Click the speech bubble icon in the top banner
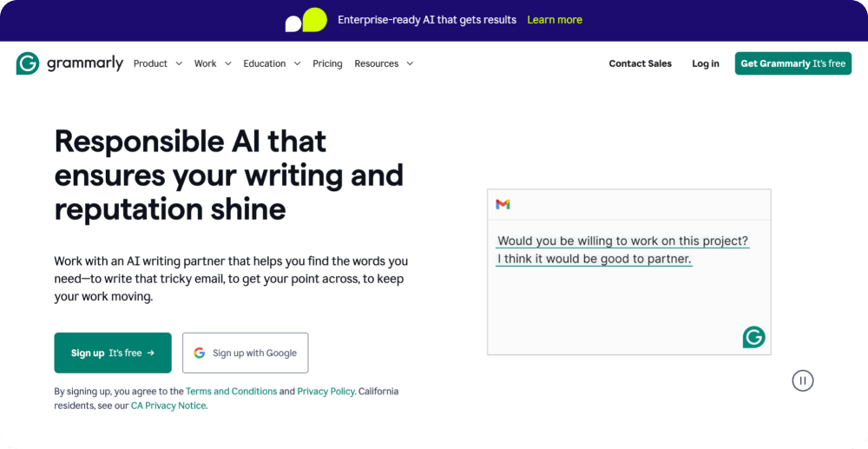Viewport: 868px width, 449px height. point(306,20)
